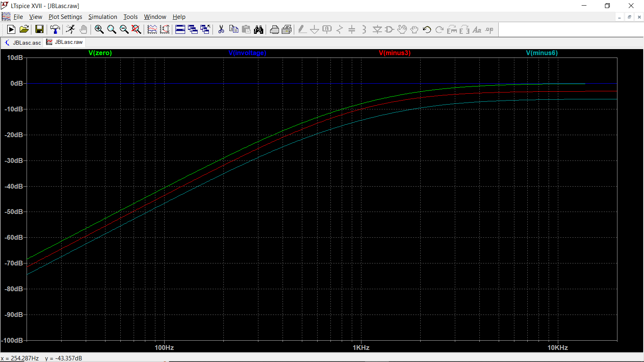The width and height of the screenshot is (644, 362).
Task: Click the cursor readout x = 254.287Hz
Action: 20,358
